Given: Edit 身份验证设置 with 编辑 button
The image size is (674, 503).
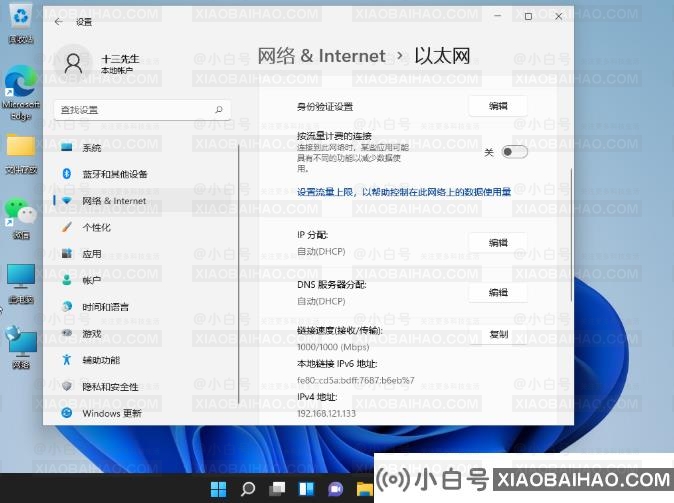Looking at the screenshot, I should tap(498, 106).
